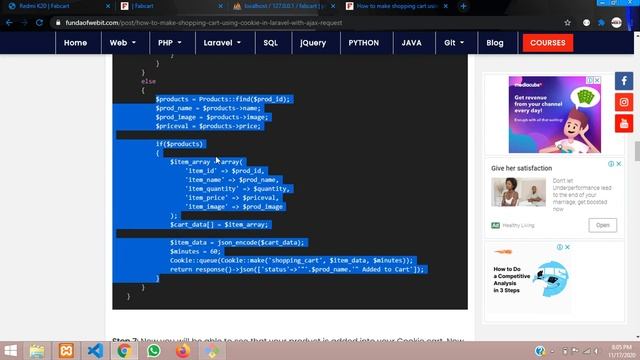Click the $minutes = 60 code line
This screenshot has height=360, width=640.
[195, 251]
